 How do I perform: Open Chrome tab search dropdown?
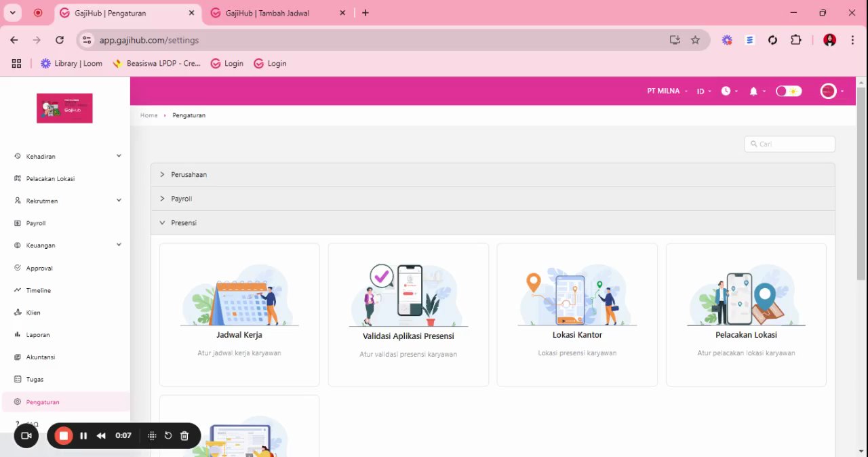click(12, 13)
